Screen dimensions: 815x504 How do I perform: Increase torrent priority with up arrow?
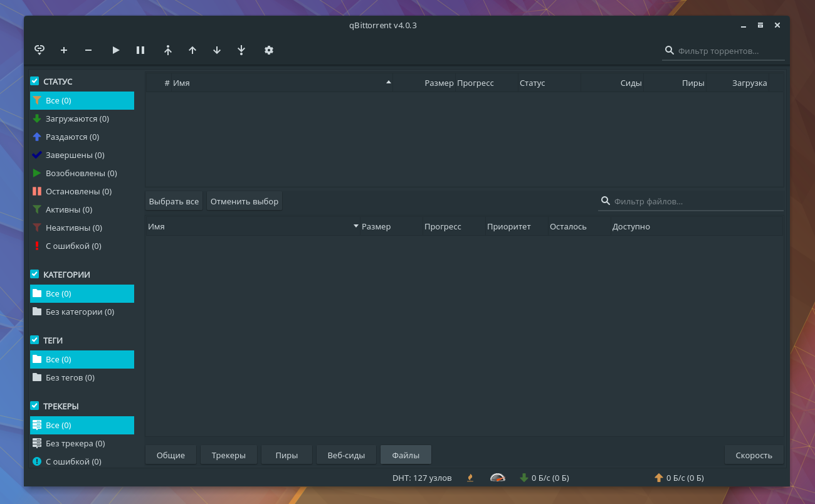point(192,50)
